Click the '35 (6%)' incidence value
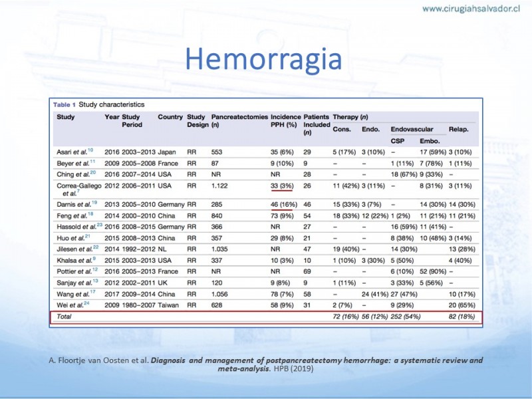This screenshot has height=399, width=532. coord(282,152)
